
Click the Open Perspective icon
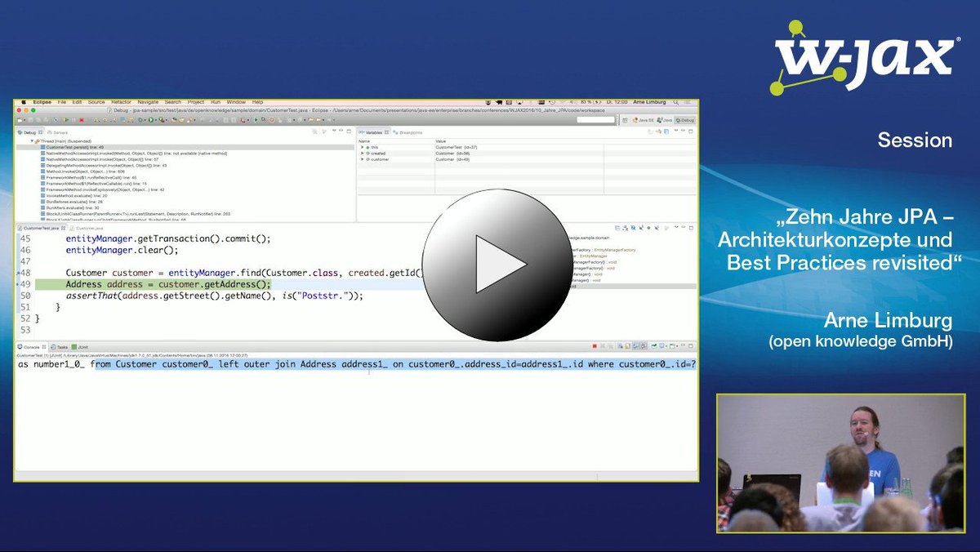coord(625,120)
